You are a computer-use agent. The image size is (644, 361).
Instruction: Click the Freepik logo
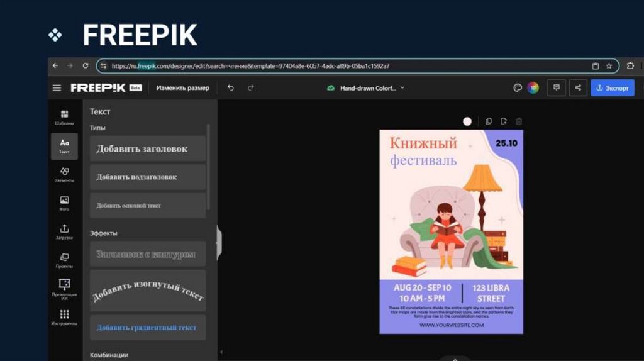click(x=97, y=88)
